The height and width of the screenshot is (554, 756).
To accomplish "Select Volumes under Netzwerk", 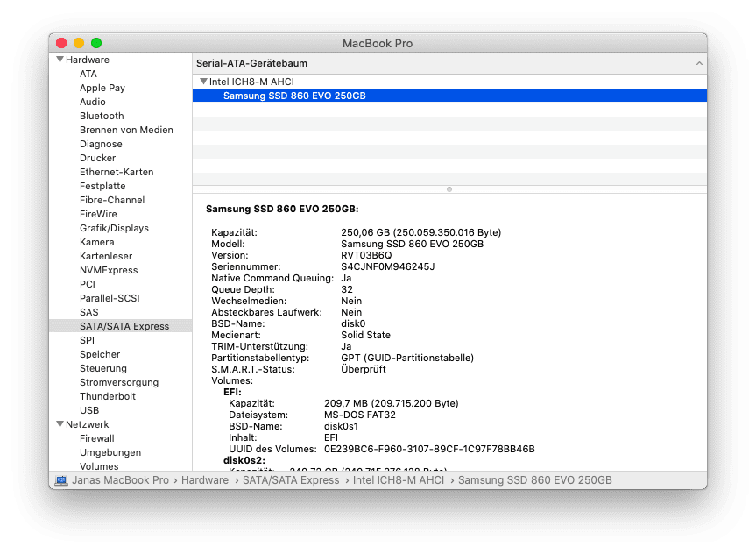I will click(99, 466).
